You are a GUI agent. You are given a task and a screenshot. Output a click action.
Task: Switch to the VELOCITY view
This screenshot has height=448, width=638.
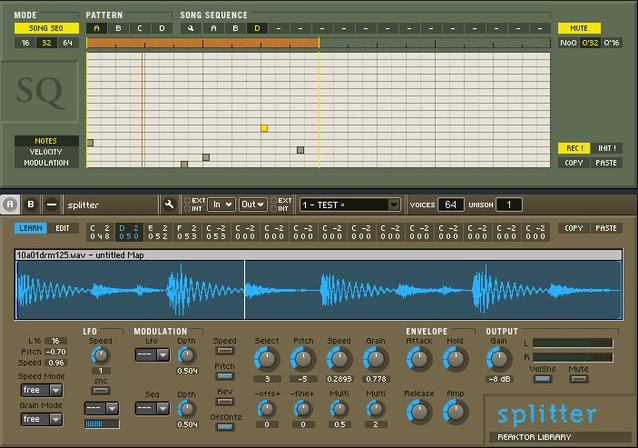(46, 152)
